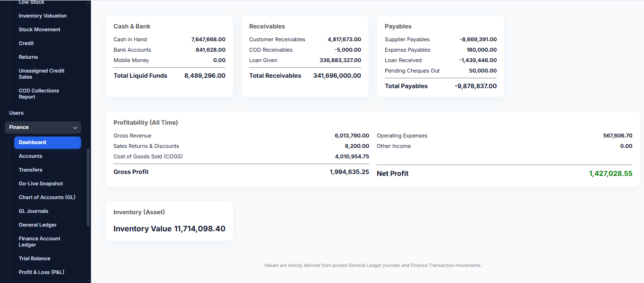Screen dimensions: 644x283
Task: Open Accounts under Finance
Action: [30, 156]
